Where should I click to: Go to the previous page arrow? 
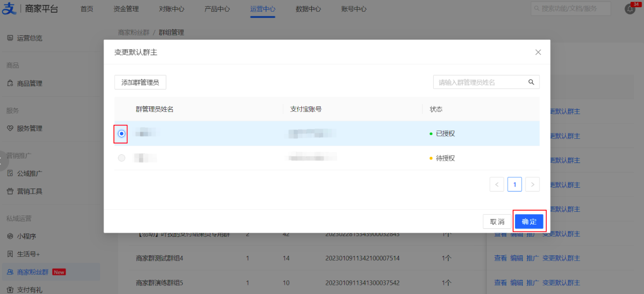(x=497, y=184)
